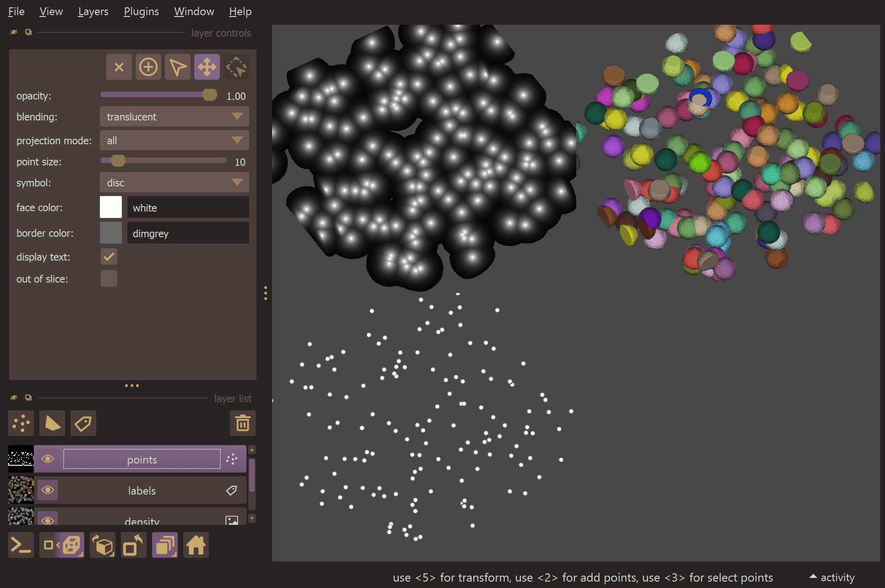Open the blending dropdown
Image resolution: width=885 pixels, height=588 pixels.
[174, 117]
